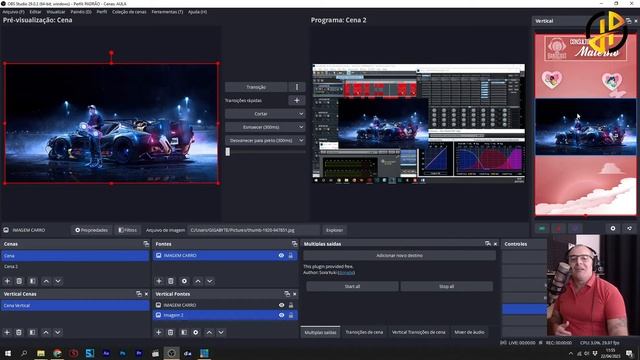The image size is (640, 360).
Task: Open filters icon in Vertical Fontes panel
Action: [184, 332]
